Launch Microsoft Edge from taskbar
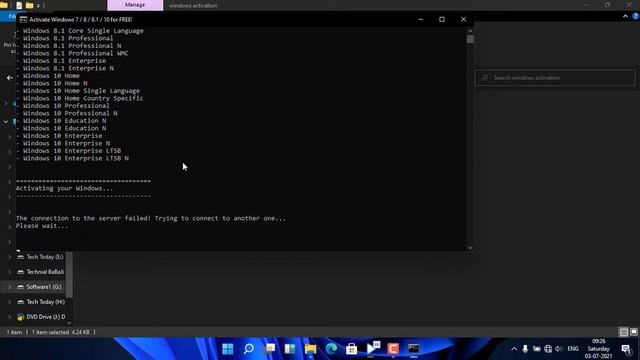The height and width of the screenshot is (360, 640). [331, 349]
